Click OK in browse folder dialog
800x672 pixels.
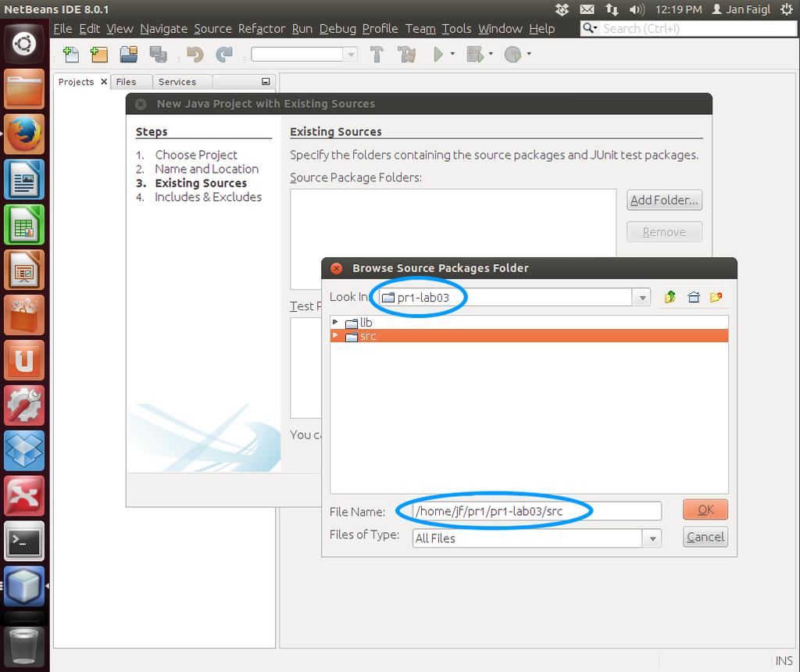(705, 509)
